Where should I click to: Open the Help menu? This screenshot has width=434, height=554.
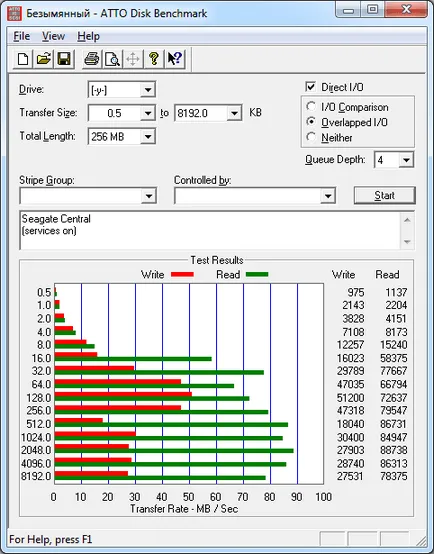pos(88,36)
